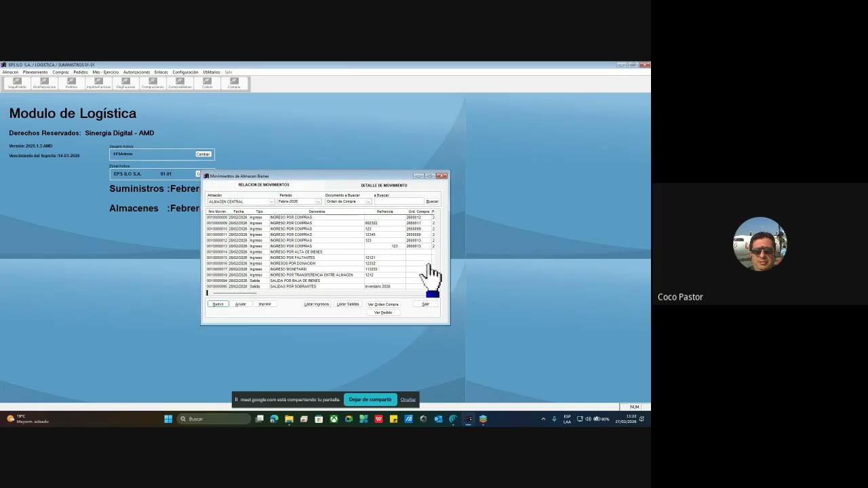This screenshot has height=488, width=868.
Task: Open WPS Office from the taskbar
Action: click(x=378, y=419)
